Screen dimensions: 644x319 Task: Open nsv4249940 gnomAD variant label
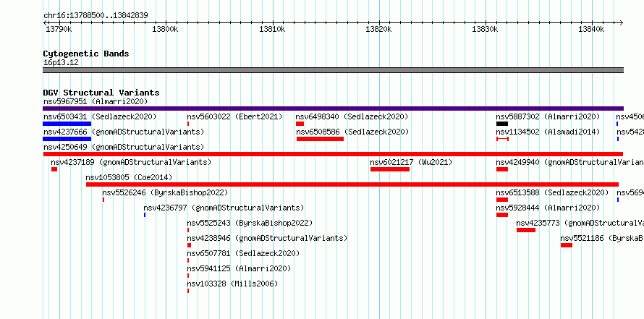click(570, 162)
